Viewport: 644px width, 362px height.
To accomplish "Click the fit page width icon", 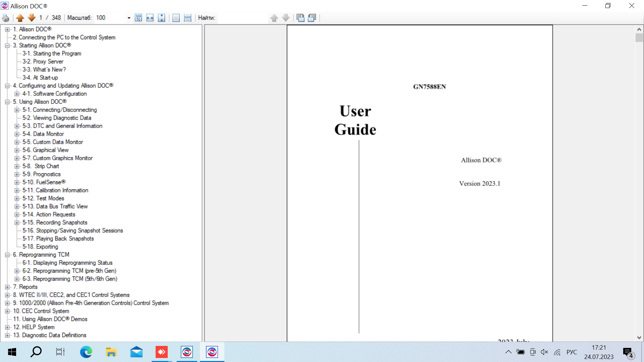I will pos(150,18).
